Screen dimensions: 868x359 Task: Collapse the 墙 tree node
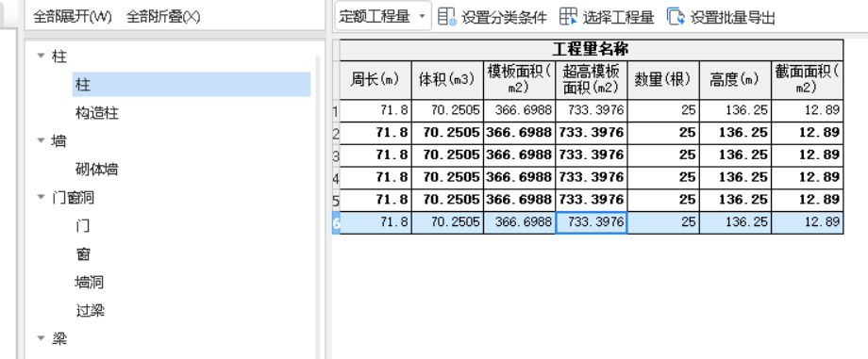41,140
